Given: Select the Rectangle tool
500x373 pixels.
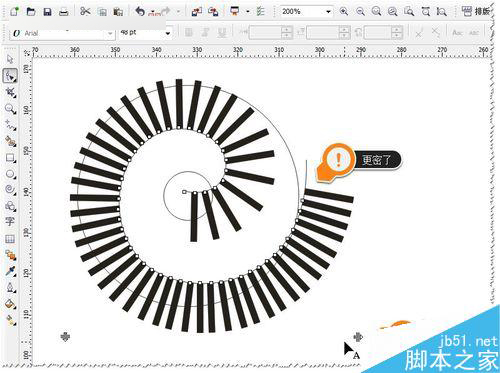Looking at the screenshot, I should pyautogui.click(x=10, y=158).
